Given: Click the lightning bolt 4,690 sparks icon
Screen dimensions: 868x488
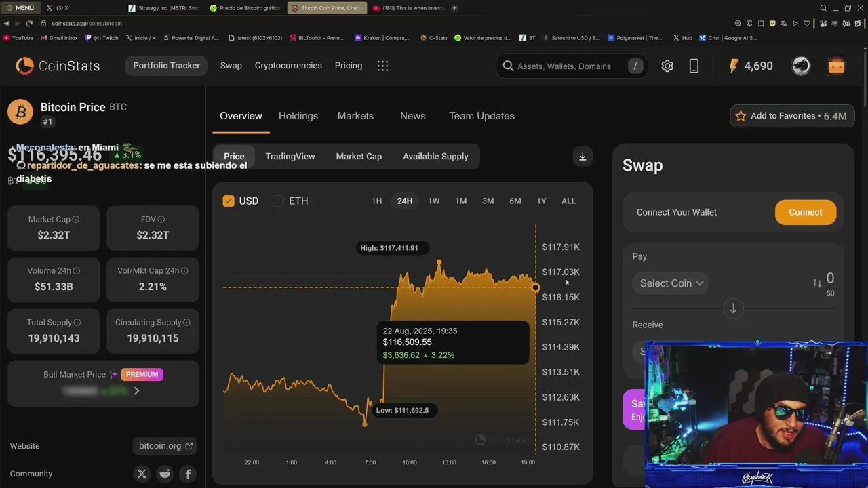Looking at the screenshot, I should point(734,66).
